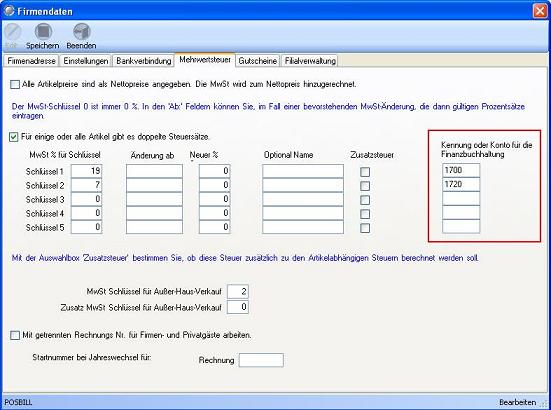This screenshot has height=410, width=551.
Task: Click the Optional Name field for Schlüssel 5
Action: (x=303, y=227)
